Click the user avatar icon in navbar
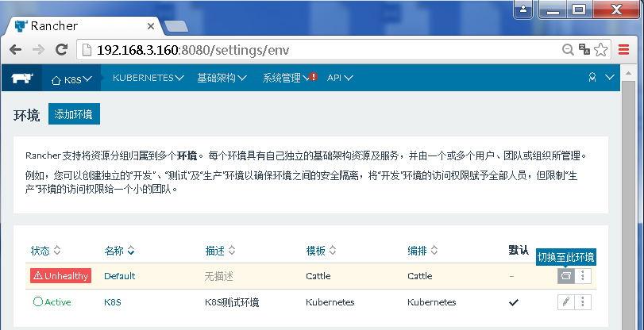Screen dimensions: 644x330 (x=592, y=77)
